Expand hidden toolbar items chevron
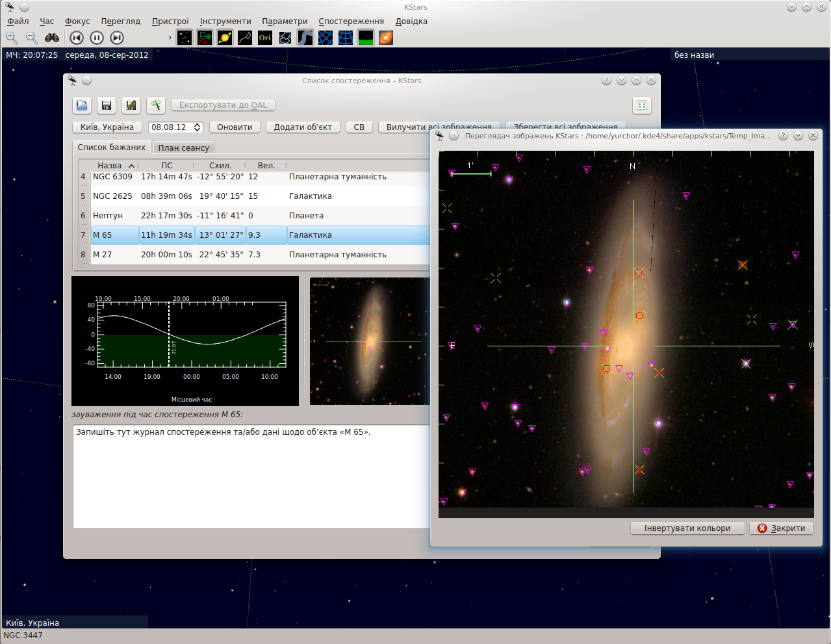The height and width of the screenshot is (644, 831). (170, 38)
